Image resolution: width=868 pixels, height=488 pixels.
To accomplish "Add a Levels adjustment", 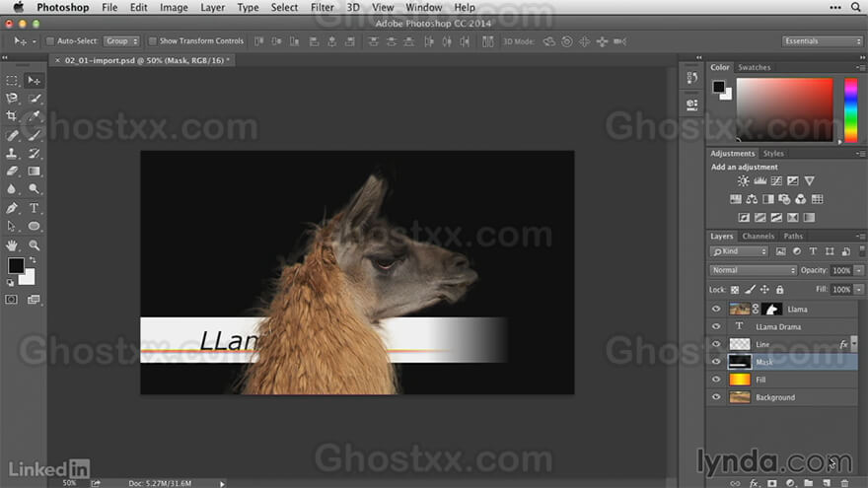I will coord(760,181).
